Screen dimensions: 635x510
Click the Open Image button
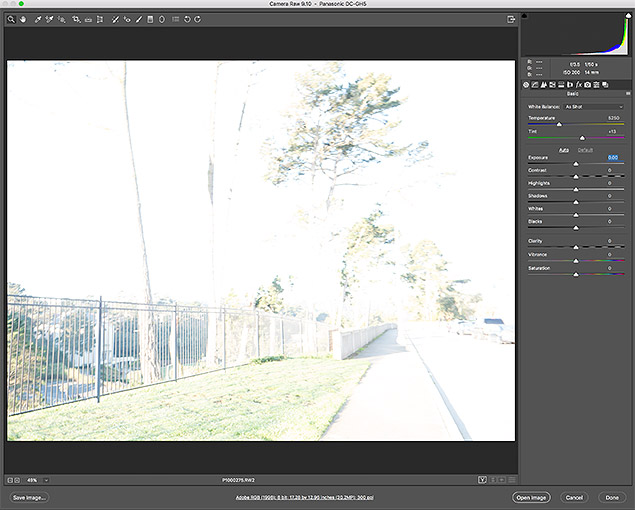(532, 497)
